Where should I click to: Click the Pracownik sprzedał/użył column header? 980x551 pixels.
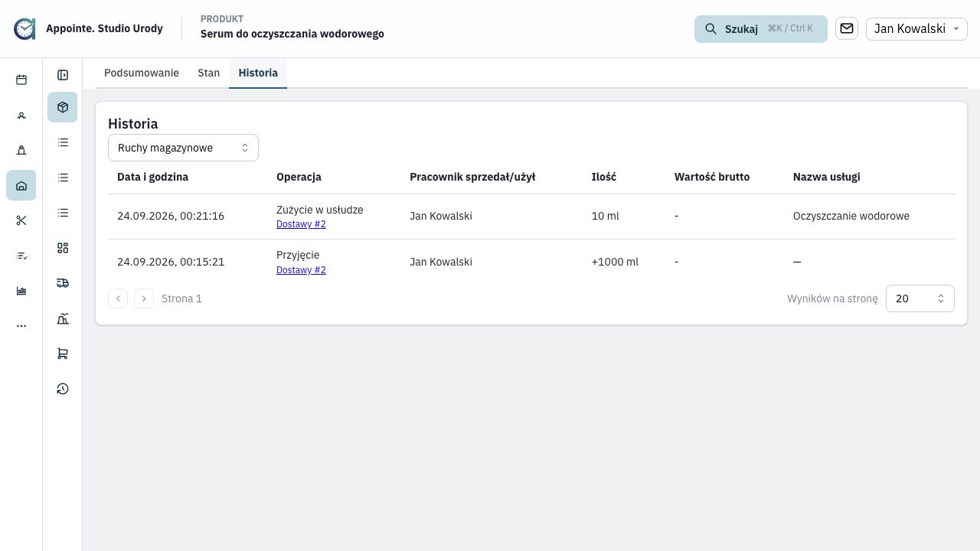pos(472,177)
